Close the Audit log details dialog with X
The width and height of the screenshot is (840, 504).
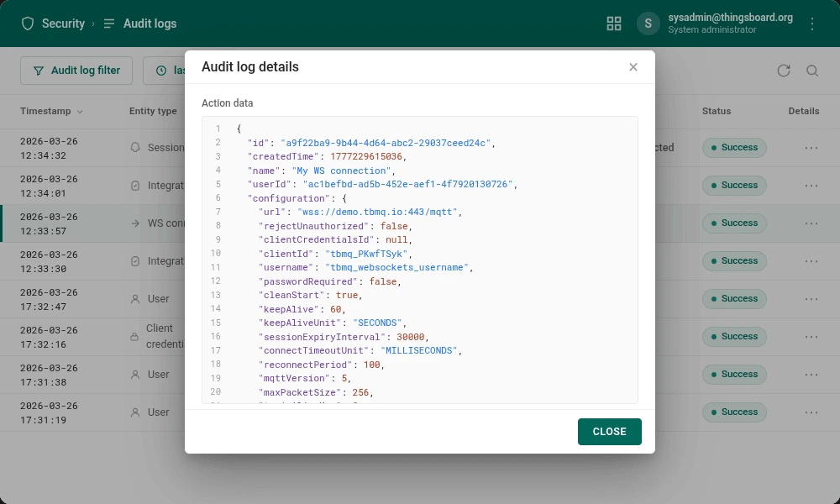coord(633,67)
